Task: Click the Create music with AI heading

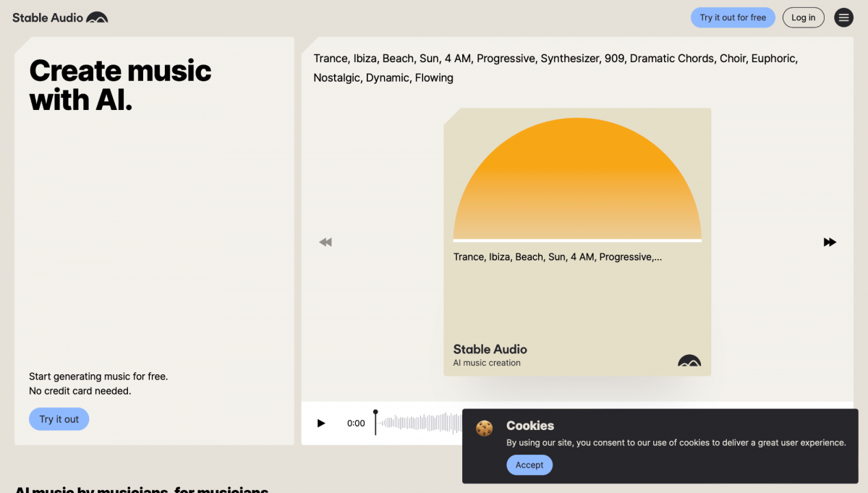Action: 120,85
